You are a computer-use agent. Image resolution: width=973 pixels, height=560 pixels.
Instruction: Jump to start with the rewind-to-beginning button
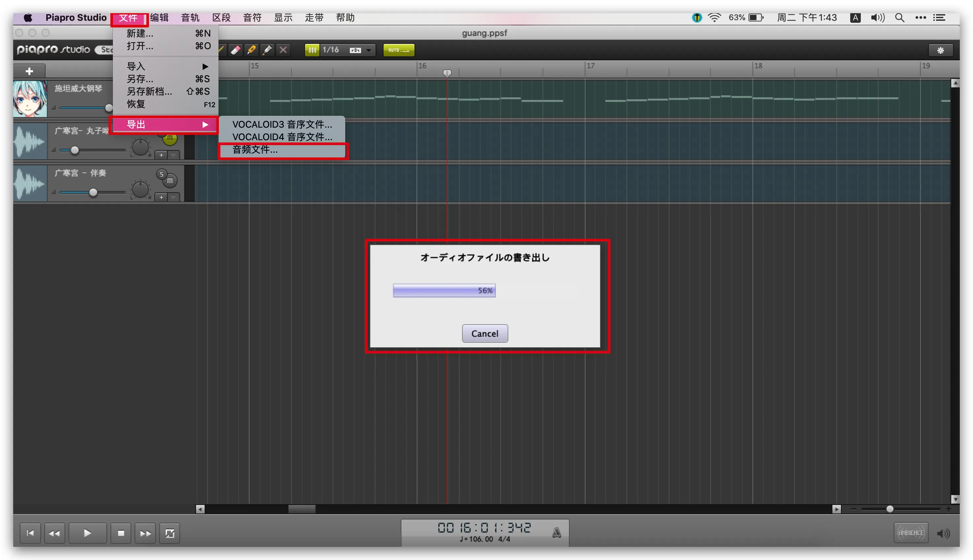(x=30, y=533)
